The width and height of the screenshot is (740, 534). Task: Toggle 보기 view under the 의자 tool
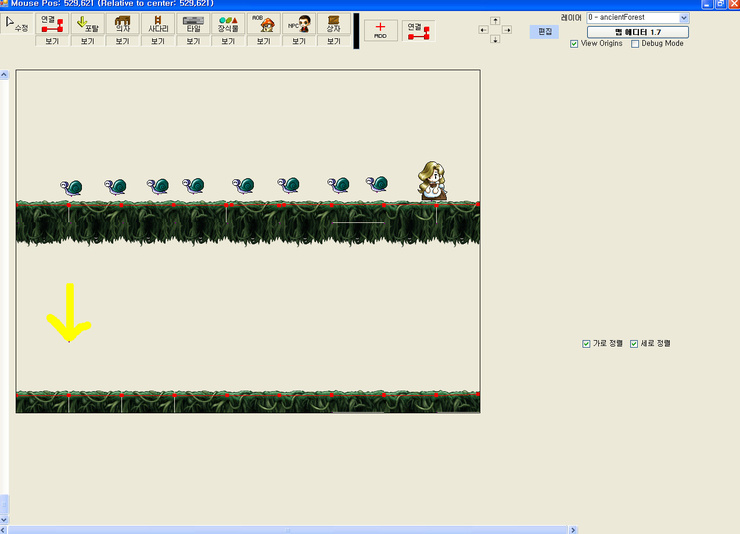click(x=123, y=41)
